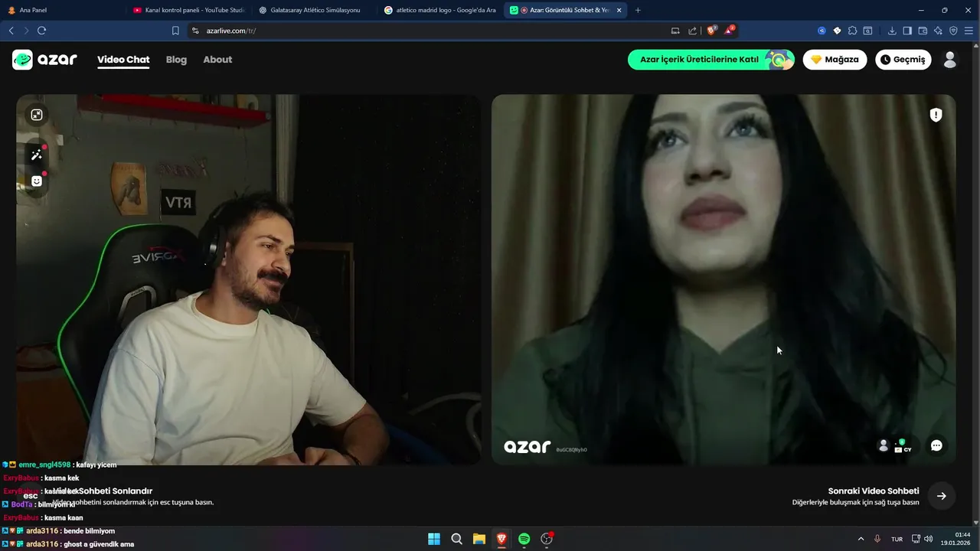Open the Windows Start menu
Screen dimensions: 980x551
click(x=434, y=539)
